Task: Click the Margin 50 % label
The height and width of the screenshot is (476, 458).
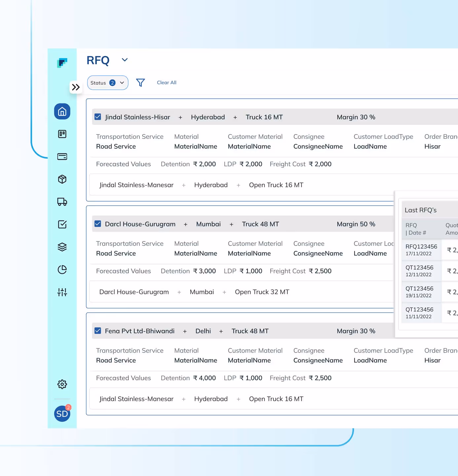Action: 356,224
